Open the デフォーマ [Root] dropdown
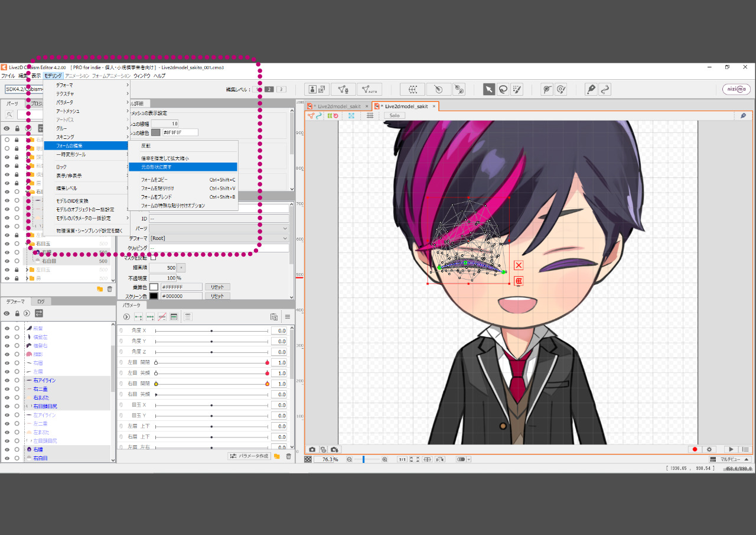The image size is (756, 535). click(x=219, y=238)
